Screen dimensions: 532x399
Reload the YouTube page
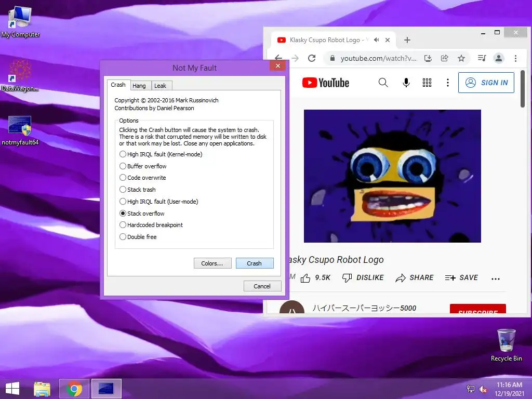312,58
